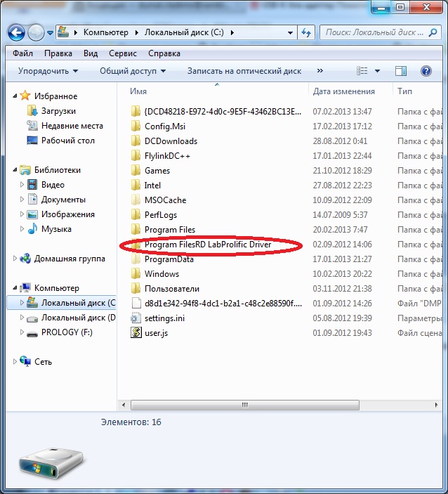Click the Сеть network icon
Viewport: 448px width, 494px height.
(x=25, y=361)
